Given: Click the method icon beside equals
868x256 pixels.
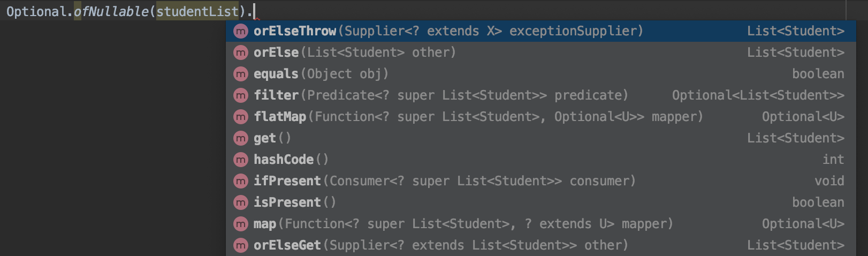Looking at the screenshot, I should coord(241,74).
